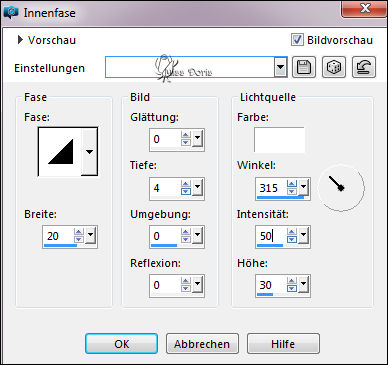Decrease Intensität value with the down arrow
388x365 pixels.
[292, 239]
